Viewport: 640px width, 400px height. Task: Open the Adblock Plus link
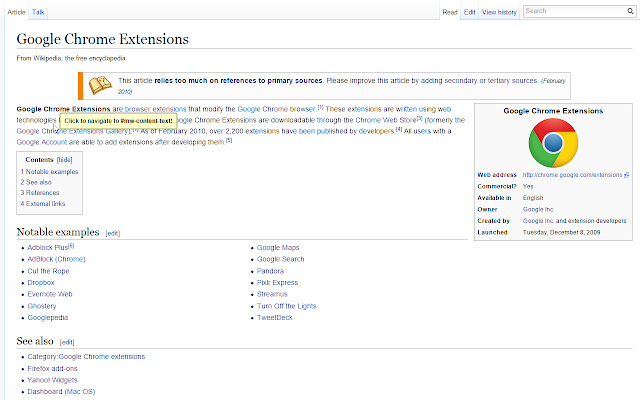(47, 248)
